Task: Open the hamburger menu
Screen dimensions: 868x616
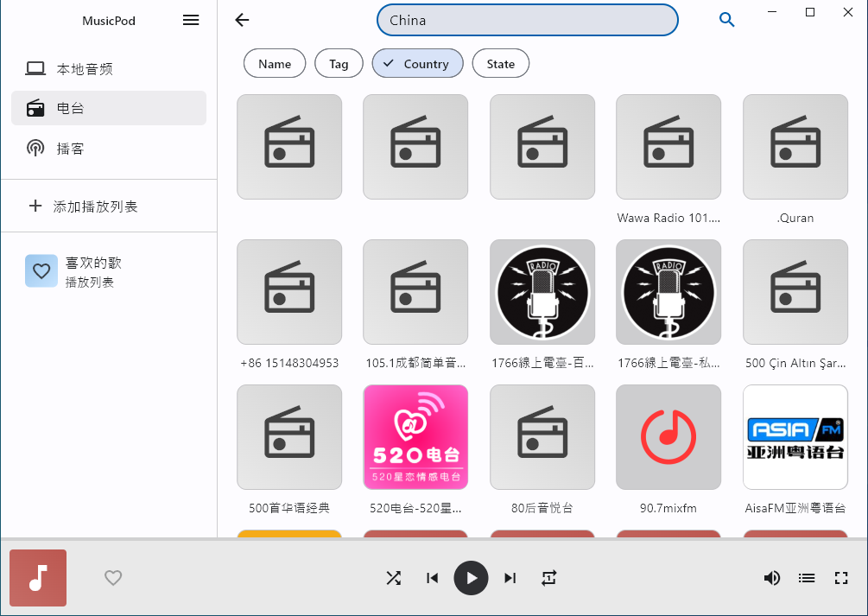Action: pyautogui.click(x=191, y=21)
